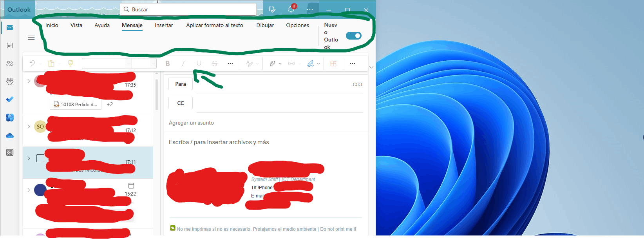Open the Apps add-ins icon
Screen dimensions: 644x239
point(333,63)
